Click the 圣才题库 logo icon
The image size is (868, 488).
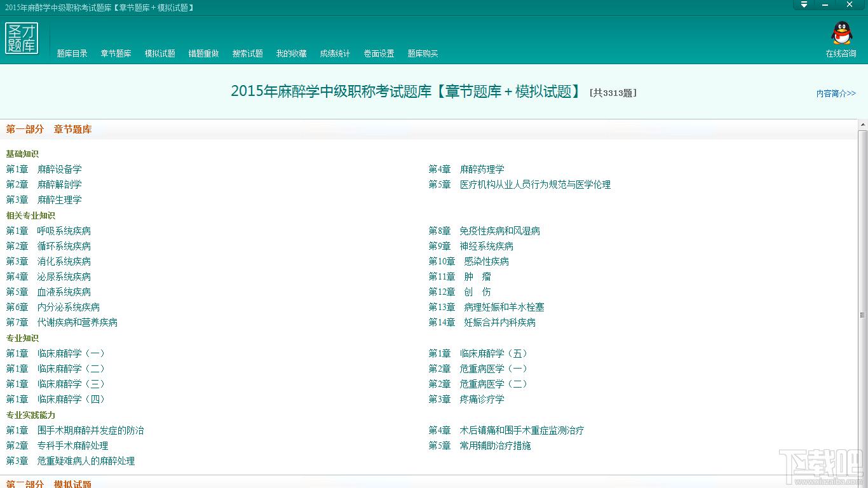[x=22, y=38]
